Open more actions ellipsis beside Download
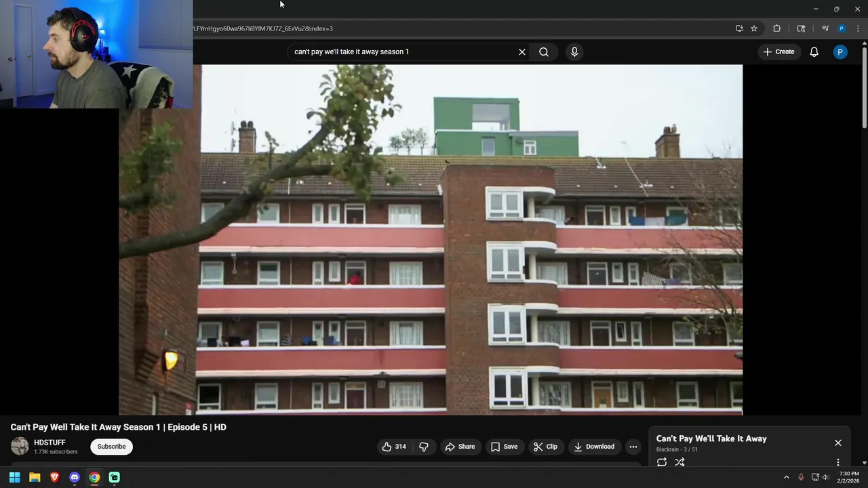Viewport: 868px width, 488px height. point(633,447)
